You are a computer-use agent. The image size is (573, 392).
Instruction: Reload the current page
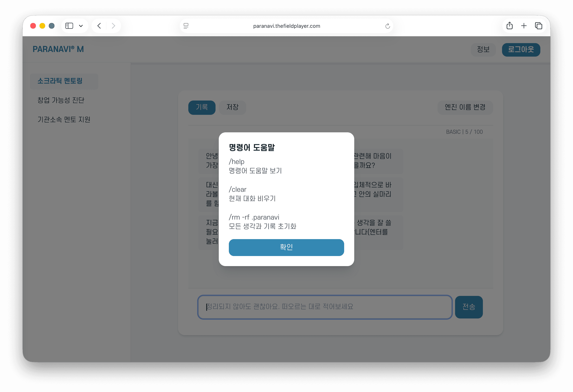point(387,26)
